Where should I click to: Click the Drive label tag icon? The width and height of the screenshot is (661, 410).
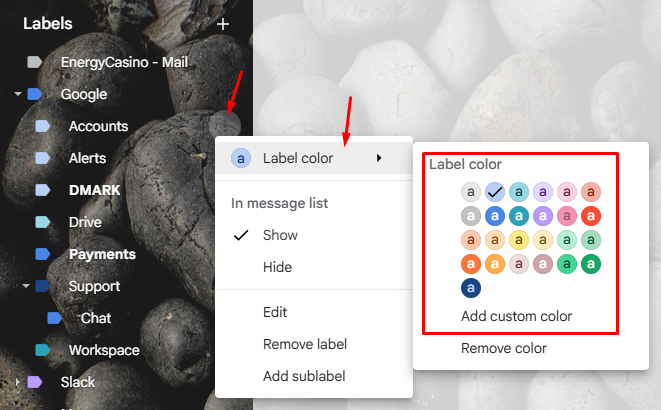coord(43,222)
